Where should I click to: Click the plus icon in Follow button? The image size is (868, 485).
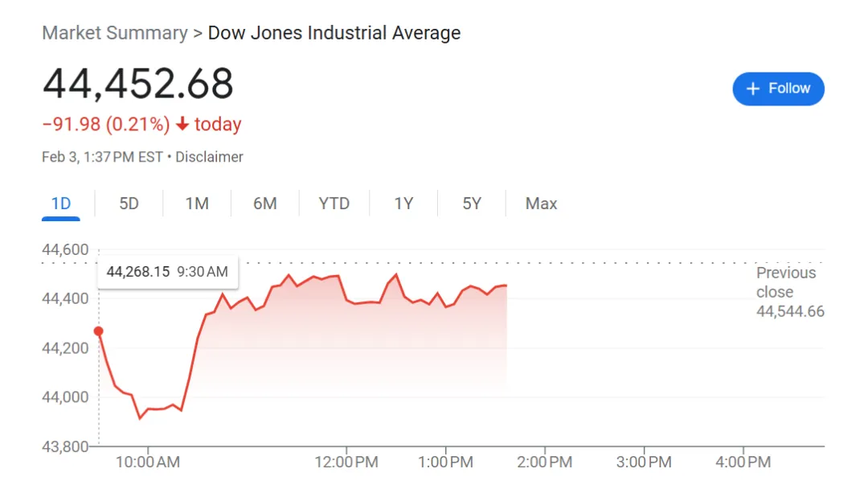pos(752,88)
